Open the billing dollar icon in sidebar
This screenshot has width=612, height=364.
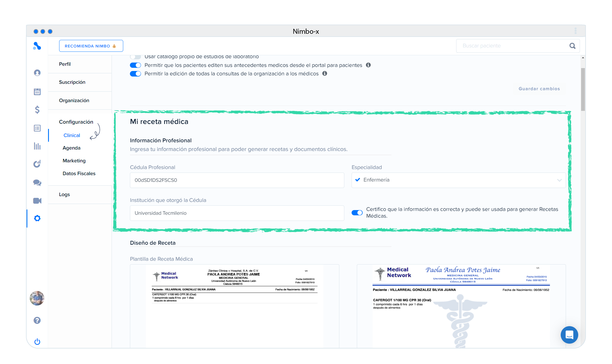click(37, 110)
